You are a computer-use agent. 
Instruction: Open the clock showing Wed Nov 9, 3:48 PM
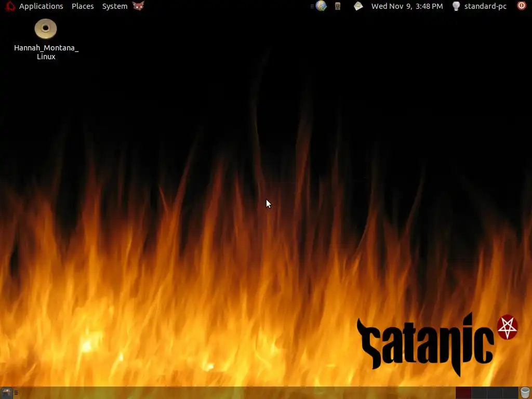click(x=407, y=6)
